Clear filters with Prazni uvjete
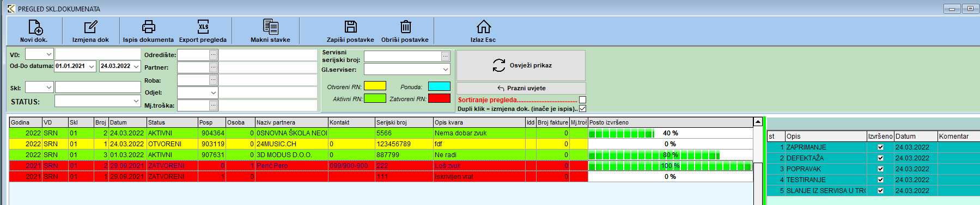Screen dimensions: 980x205 coord(521,88)
